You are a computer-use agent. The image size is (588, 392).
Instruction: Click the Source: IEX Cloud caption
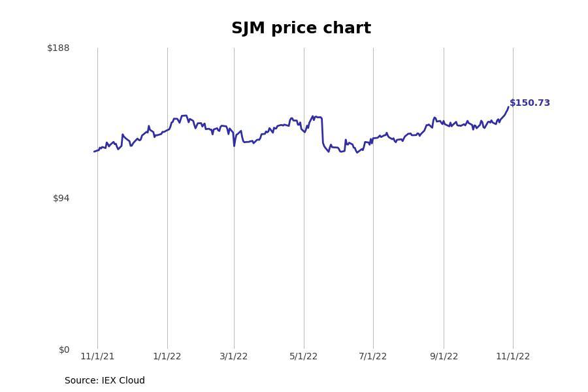point(105,380)
